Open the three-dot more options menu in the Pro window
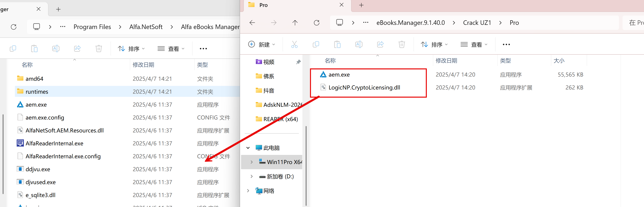 click(x=506, y=45)
